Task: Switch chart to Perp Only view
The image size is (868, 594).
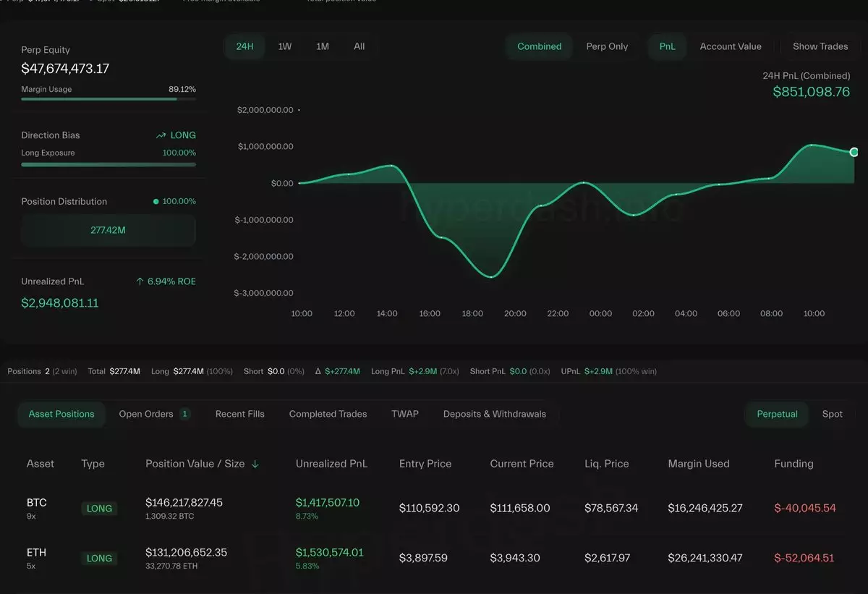Action: click(607, 46)
